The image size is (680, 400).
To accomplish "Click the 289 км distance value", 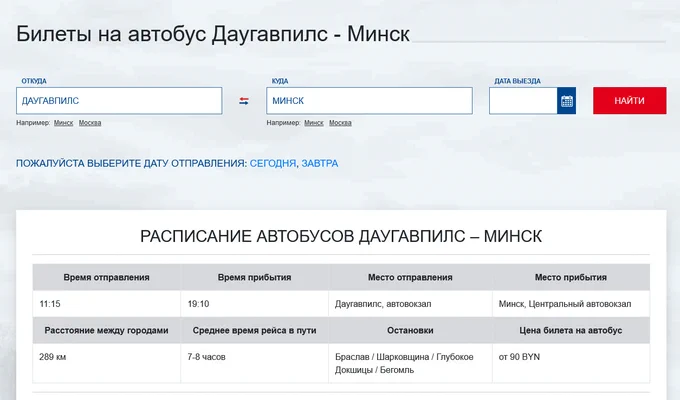I will click(x=52, y=357).
